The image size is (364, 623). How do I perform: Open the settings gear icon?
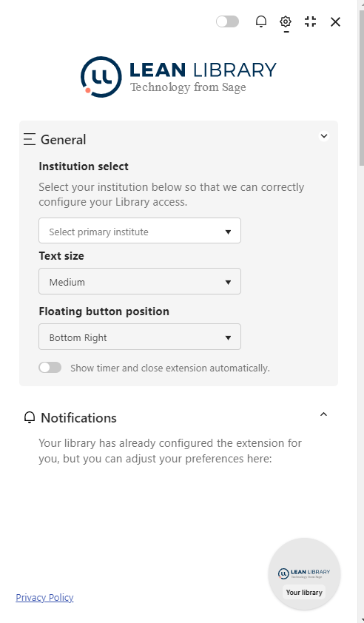click(286, 21)
